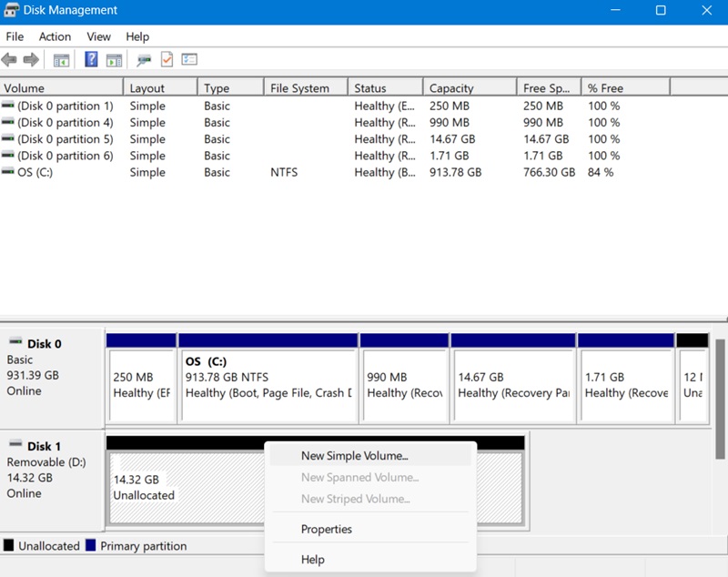Screen dimensions: 728x577
Task: Click the rightmost list toolbar icon
Action: (188, 59)
